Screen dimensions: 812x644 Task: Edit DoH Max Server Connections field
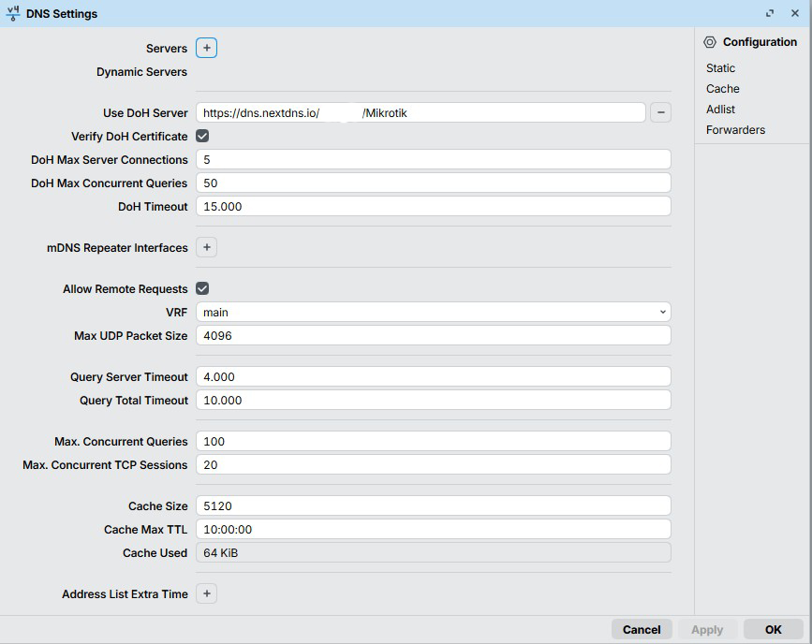click(434, 159)
